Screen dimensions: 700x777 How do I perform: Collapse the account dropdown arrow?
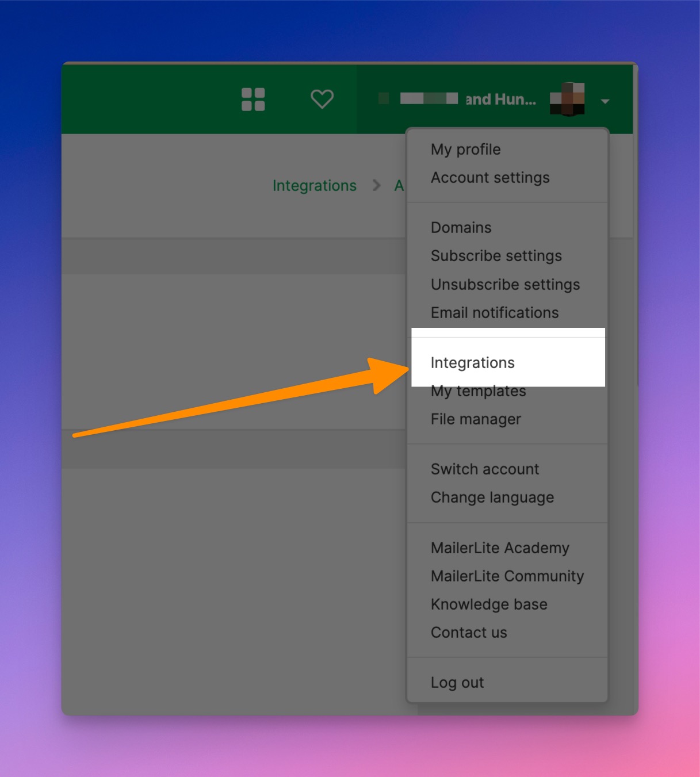(x=605, y=101)
